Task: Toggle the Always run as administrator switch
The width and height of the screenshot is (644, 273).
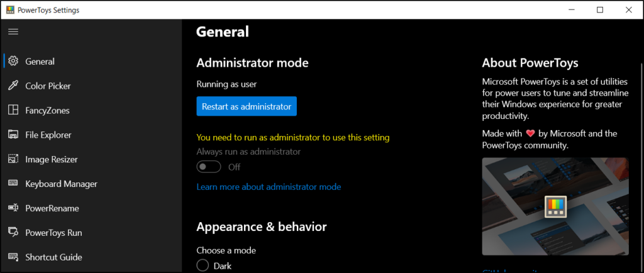Action: [209, 167]
